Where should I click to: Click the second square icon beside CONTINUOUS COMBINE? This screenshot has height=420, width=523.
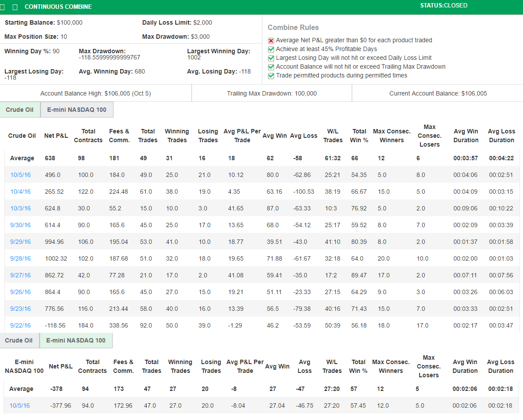pyautogui.click(x=15, y=7)
